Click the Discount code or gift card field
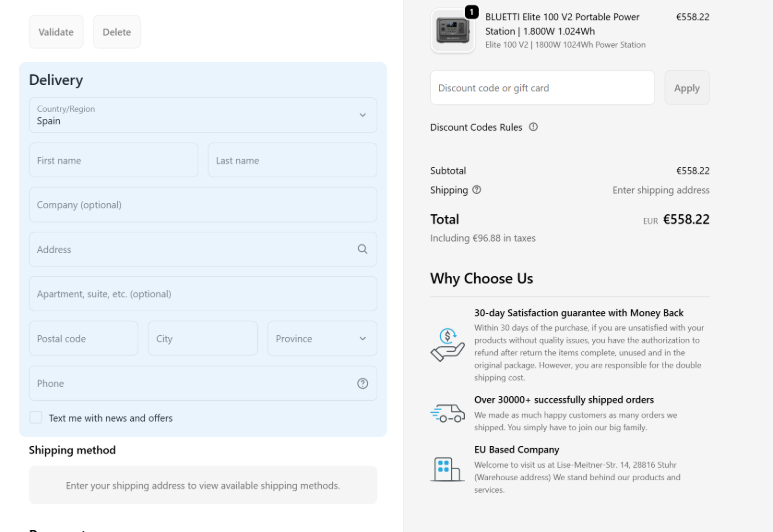 (x=542, y=88)
